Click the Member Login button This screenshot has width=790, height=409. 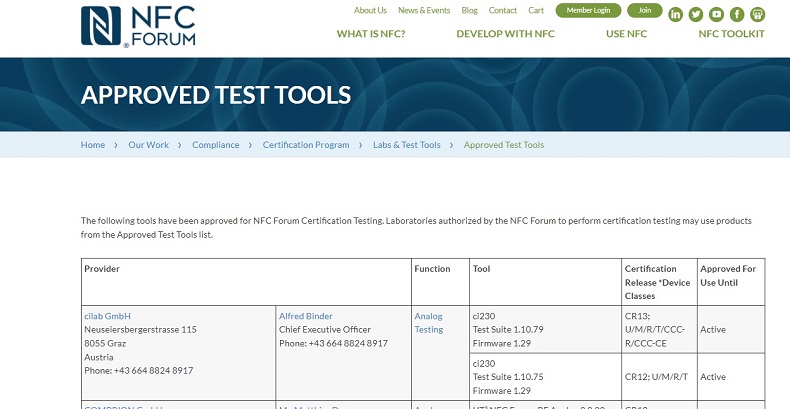point(588,10)
